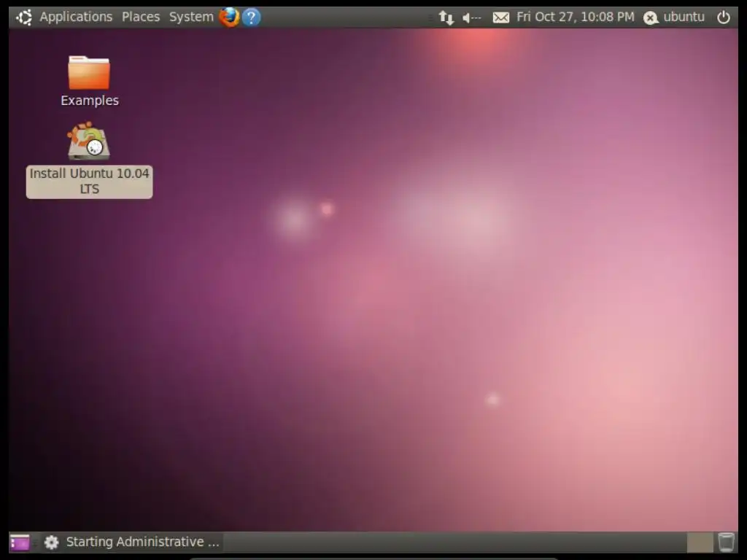
Task: Open the power session menu icon
Action: pyautogui.click(x=723, y=17)
